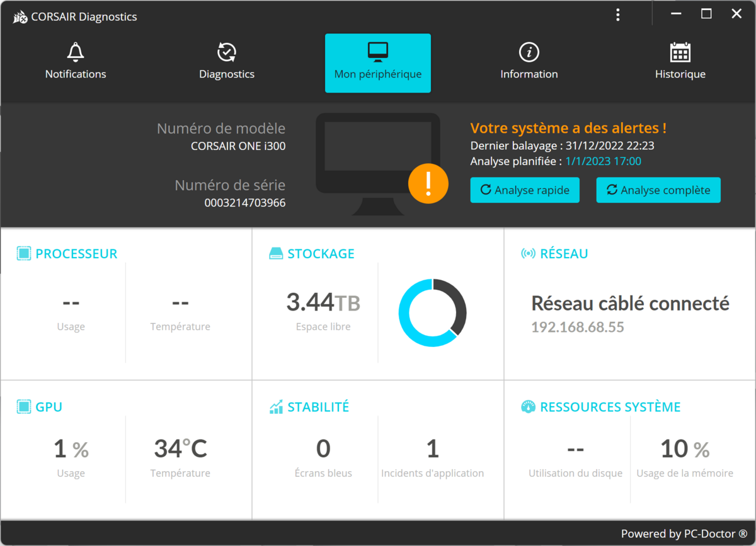Click the 3.44TB free space value
The width and height of the screenshot is (756, 546).
(323, 303)
